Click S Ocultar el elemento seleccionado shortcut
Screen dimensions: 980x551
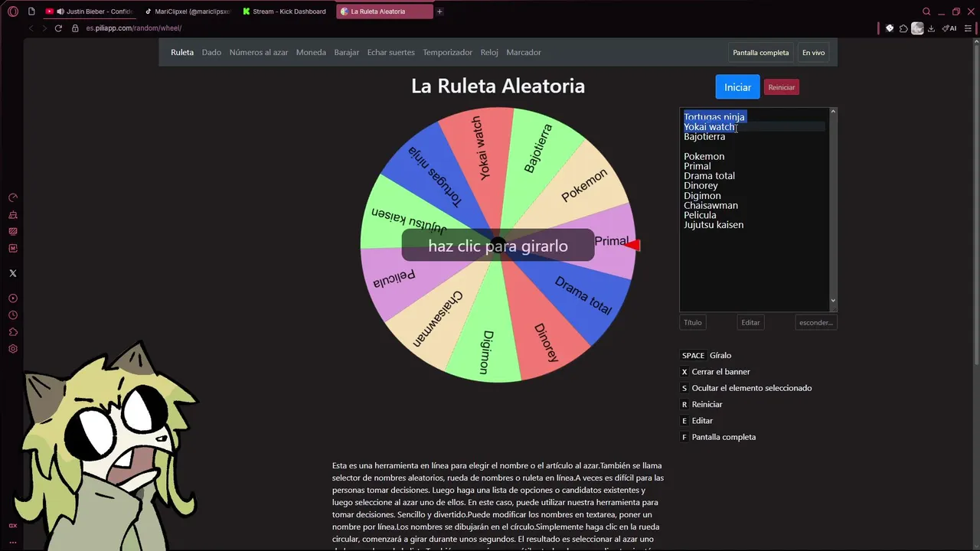click(x=746, y=388)
